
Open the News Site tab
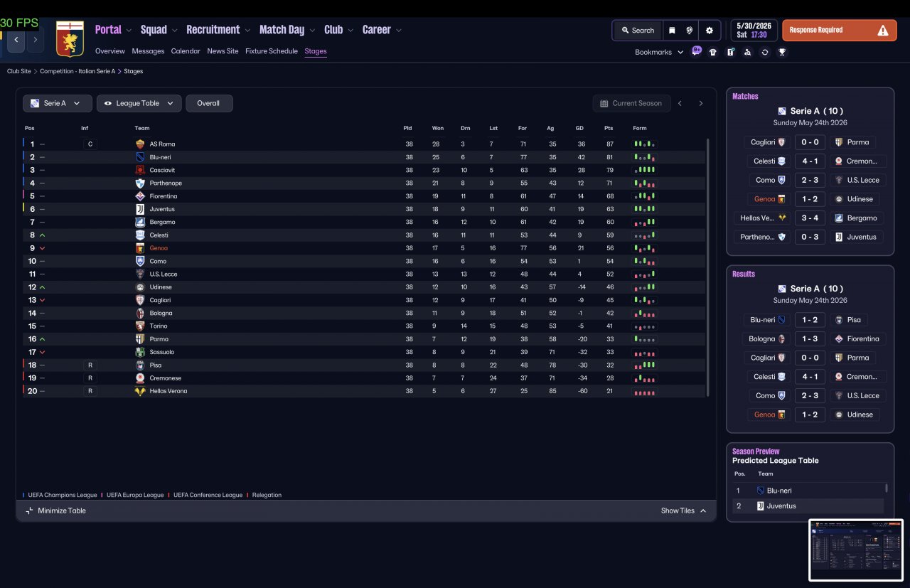(x=223, y=51)
